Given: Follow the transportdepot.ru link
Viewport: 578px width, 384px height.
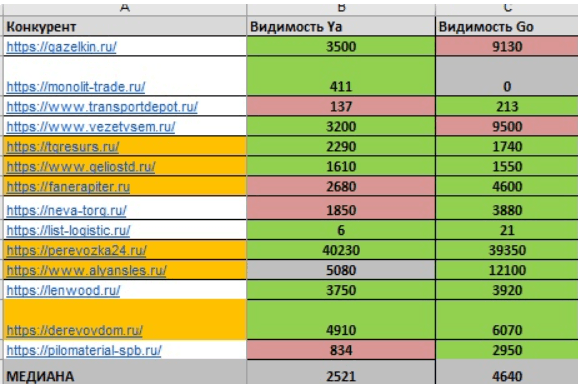Looking at the screenshot, I should click(x=102, y=107).
